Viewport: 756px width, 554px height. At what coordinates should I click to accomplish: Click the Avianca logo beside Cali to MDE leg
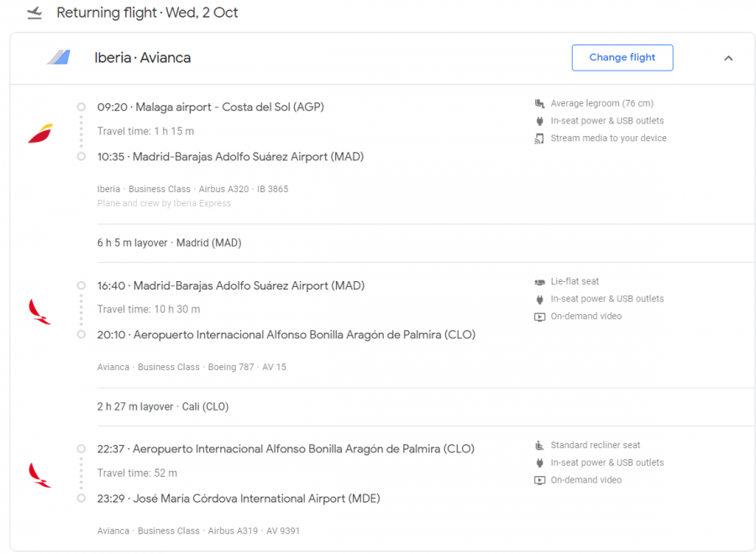coord(39,475)
